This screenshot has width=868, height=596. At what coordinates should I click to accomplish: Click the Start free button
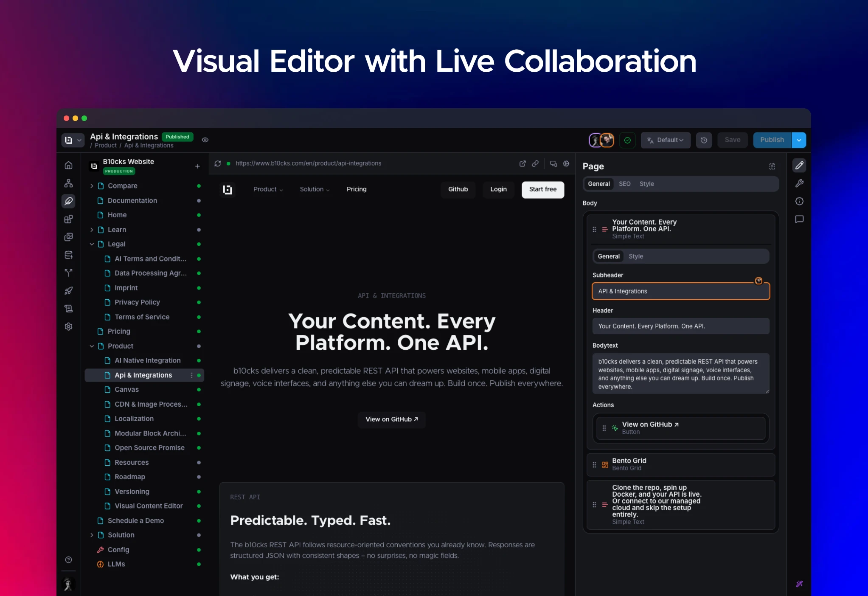[542, 189]
